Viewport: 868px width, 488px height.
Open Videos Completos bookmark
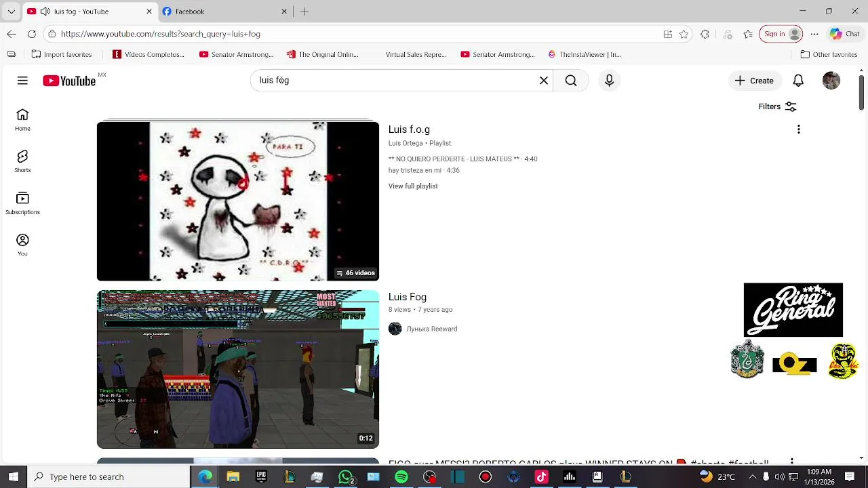click(x=149, y=54)
